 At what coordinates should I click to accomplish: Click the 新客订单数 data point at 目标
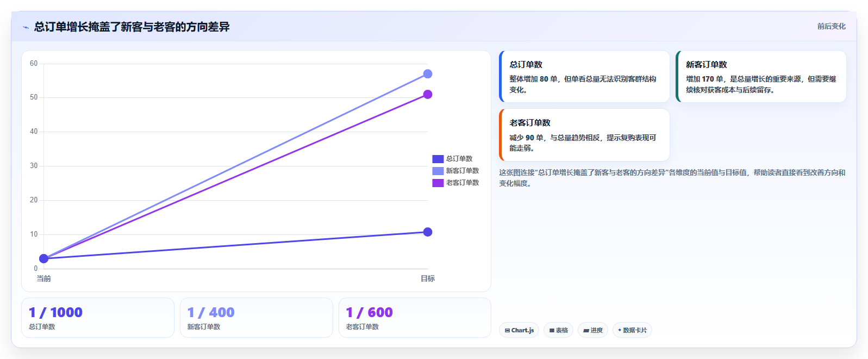428,74
